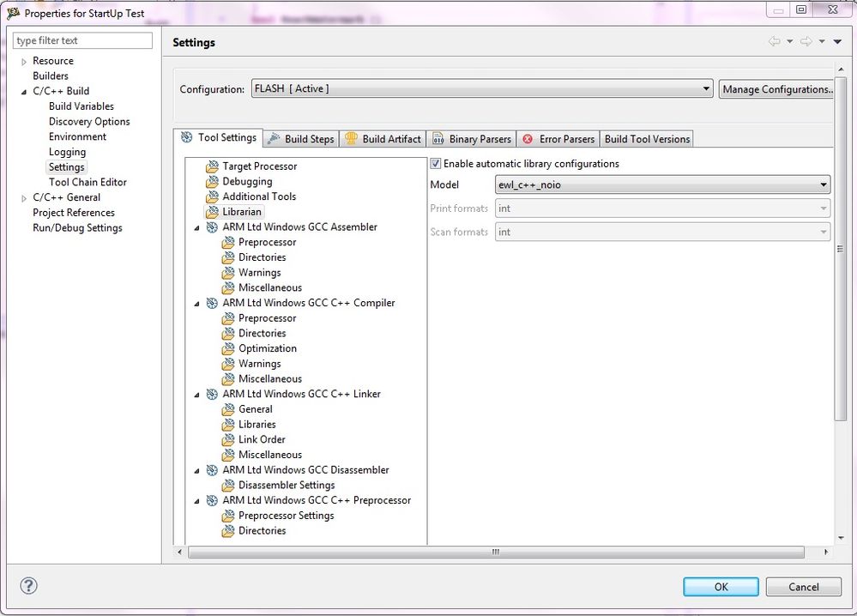This screenshot has height=616, width=857.
Task: Click the scroll right arrow
Action: pyautogui.click(x=826, y=552)
